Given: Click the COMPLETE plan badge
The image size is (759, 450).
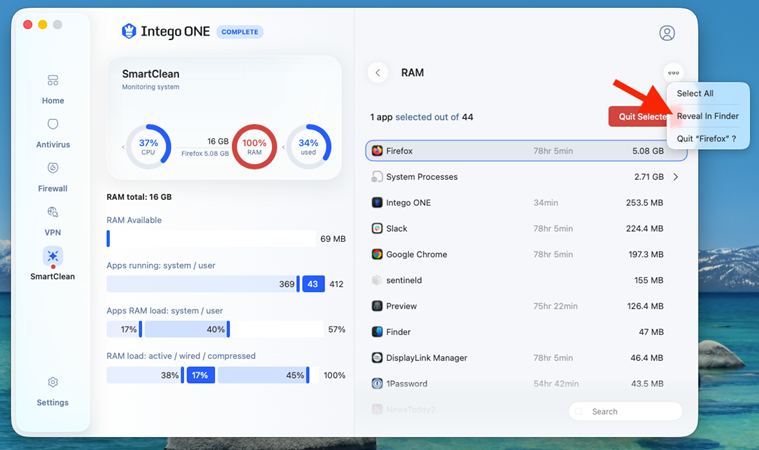Looking at the screenshot, I should tap(240, 32).
